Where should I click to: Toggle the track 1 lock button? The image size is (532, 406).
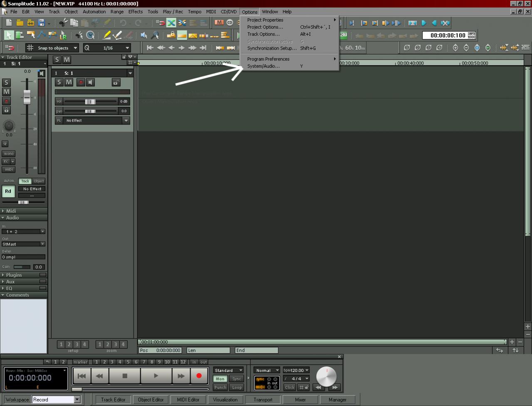click(116, 82)
